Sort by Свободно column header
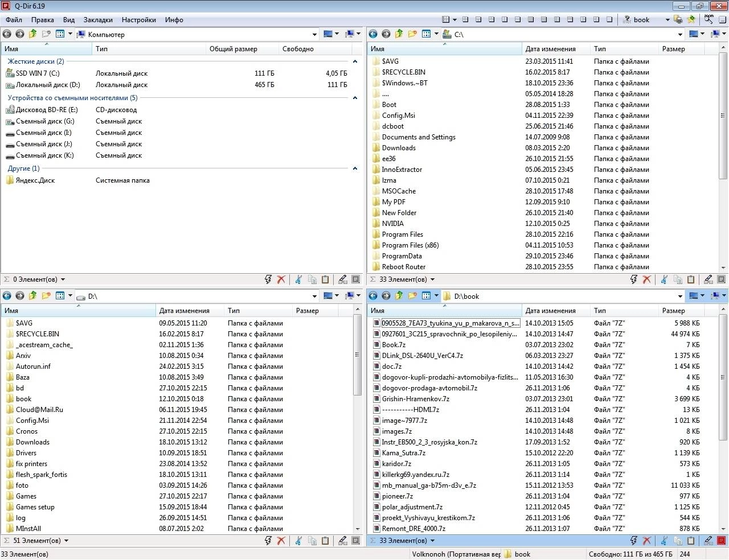 click(x=315, y=49)
